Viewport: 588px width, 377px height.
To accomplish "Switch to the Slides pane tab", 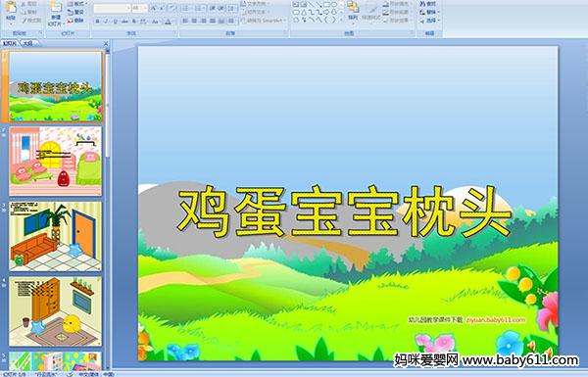I will [10, 43].
